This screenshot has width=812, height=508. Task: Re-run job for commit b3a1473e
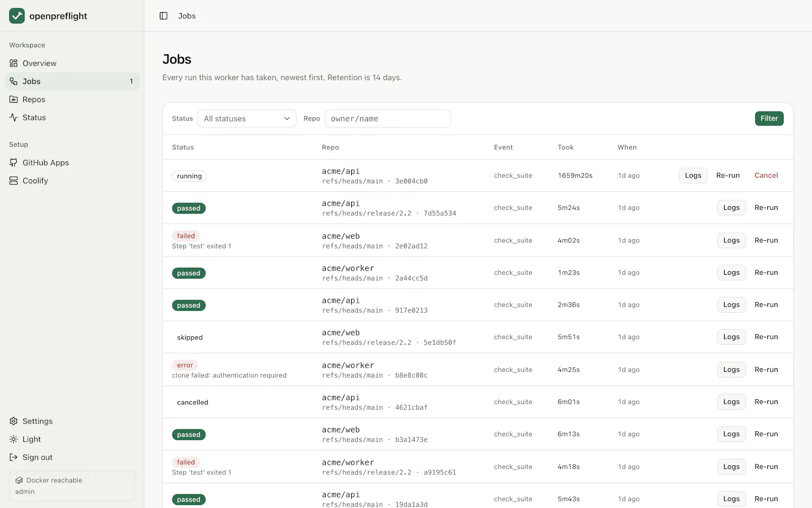pyautogui.click(x=766, y=434)
